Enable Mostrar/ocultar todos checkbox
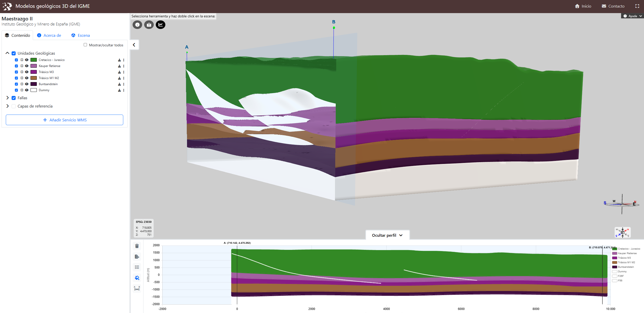This screenshot has width=644, height=313. (86, 44)
